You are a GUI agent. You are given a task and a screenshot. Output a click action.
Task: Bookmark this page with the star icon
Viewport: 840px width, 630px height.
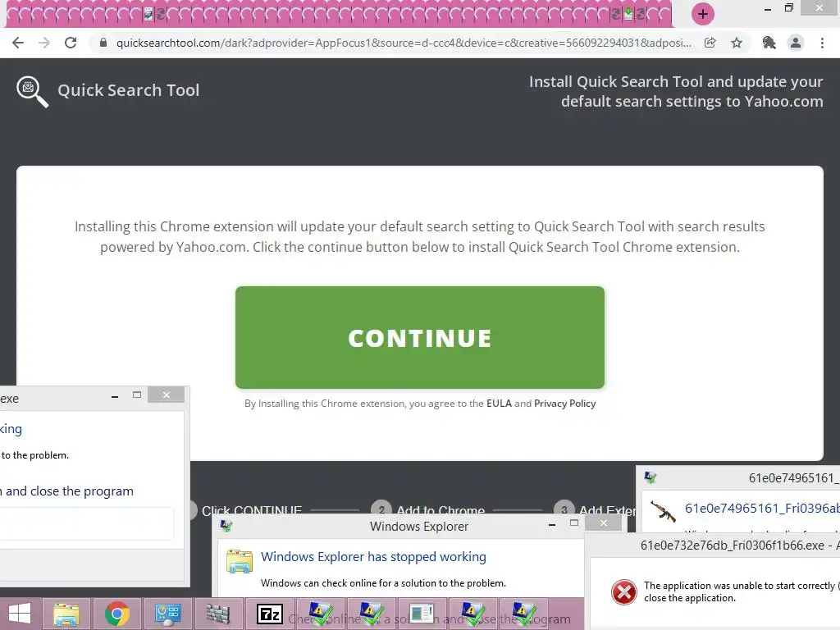coord(737,43)
